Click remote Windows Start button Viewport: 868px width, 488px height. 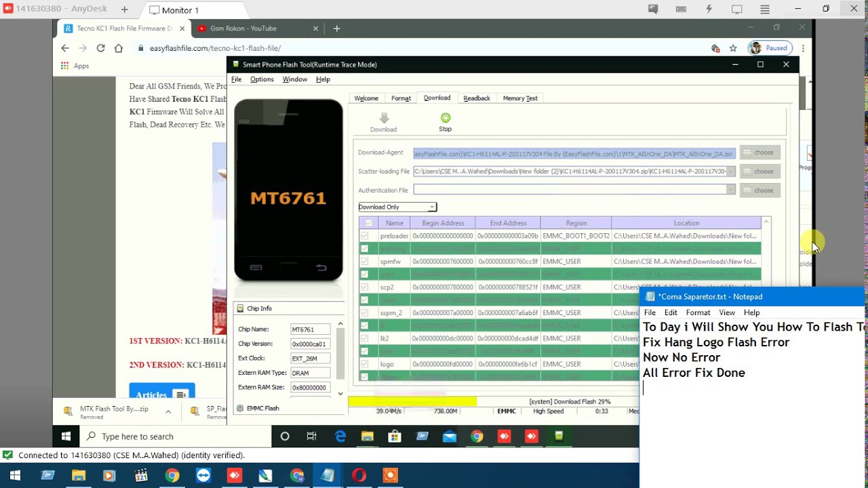66,436
